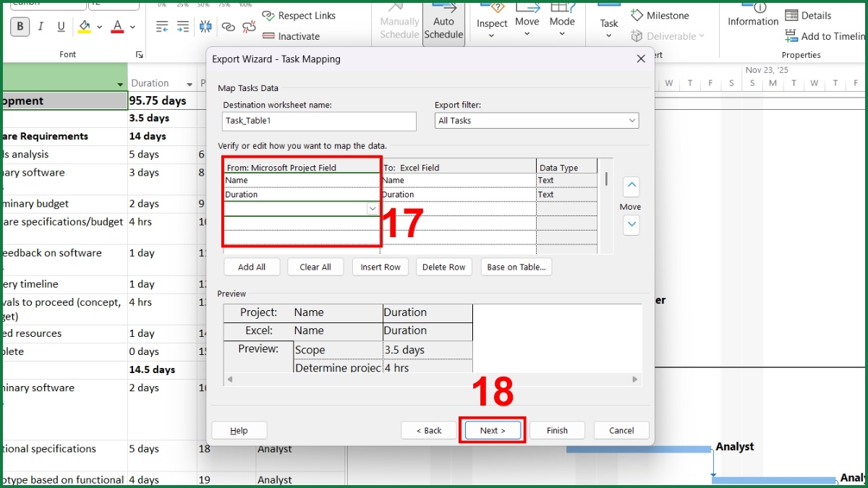Insert a Milestone
Image resolution: width=868 pixels, height=488 pixels.
pyautogui.click(x=658, y=15)
